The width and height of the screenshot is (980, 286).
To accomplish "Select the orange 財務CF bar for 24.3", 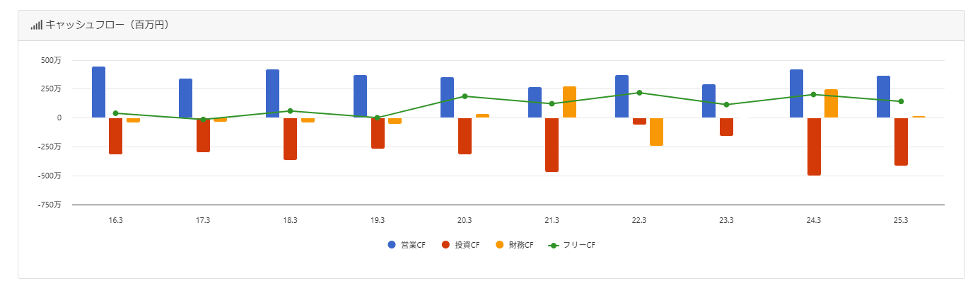I will (x=831, y=103).
